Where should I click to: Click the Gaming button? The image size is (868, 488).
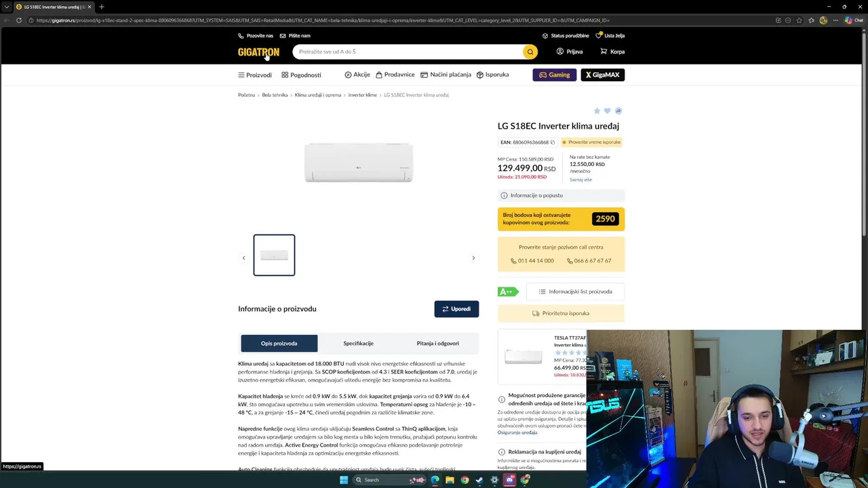pyautogui.click(x=555, y=75)
